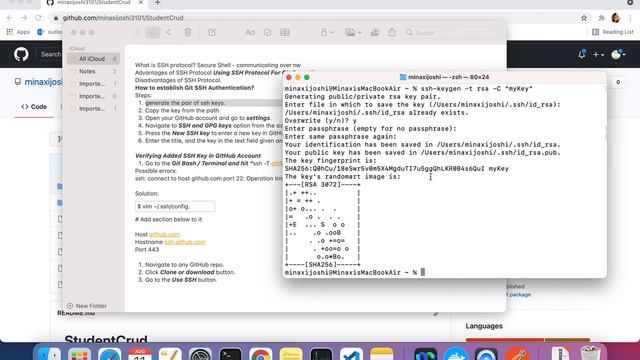Viewport: 640px width, 360px height.
Task: Click the delete note trash icon in Notes
Action: (188, 32)
